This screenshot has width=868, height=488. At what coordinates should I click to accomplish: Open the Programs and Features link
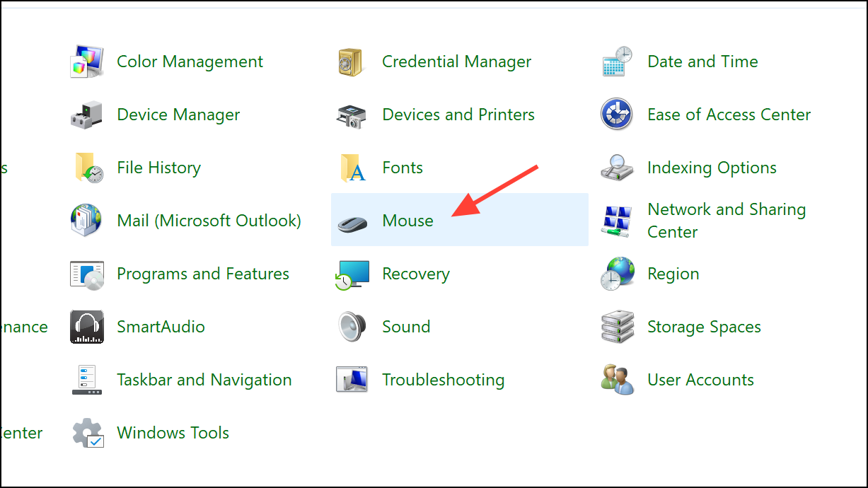click(x=203, y=274)
